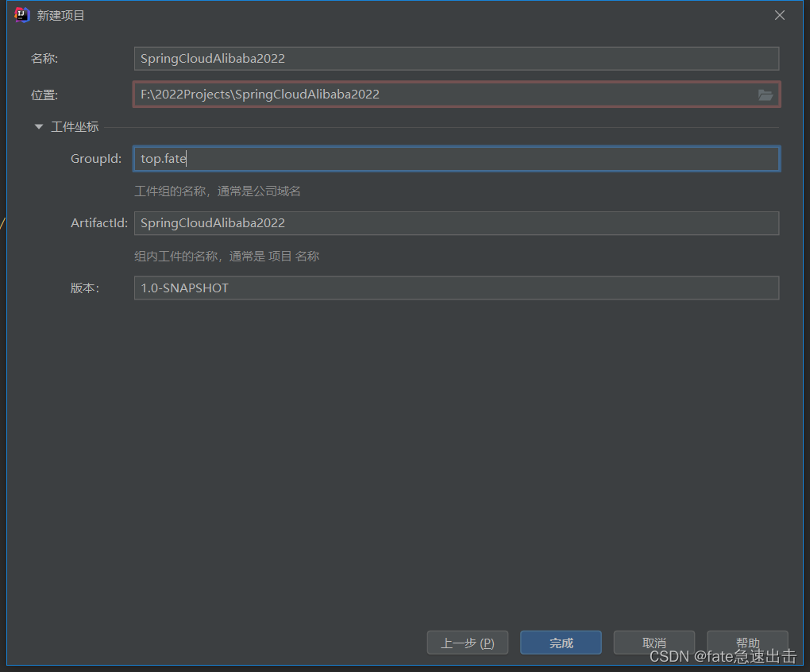Click the ArtifactId input field
Screen dimensions: 810x672
pos(457,223)
